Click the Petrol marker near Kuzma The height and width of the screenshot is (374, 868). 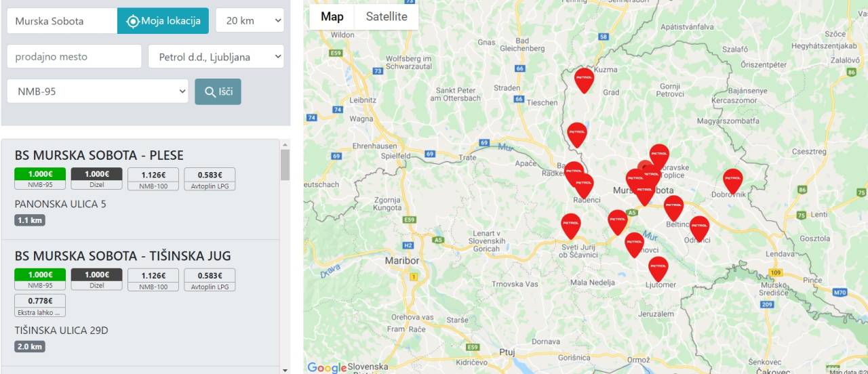584,79
